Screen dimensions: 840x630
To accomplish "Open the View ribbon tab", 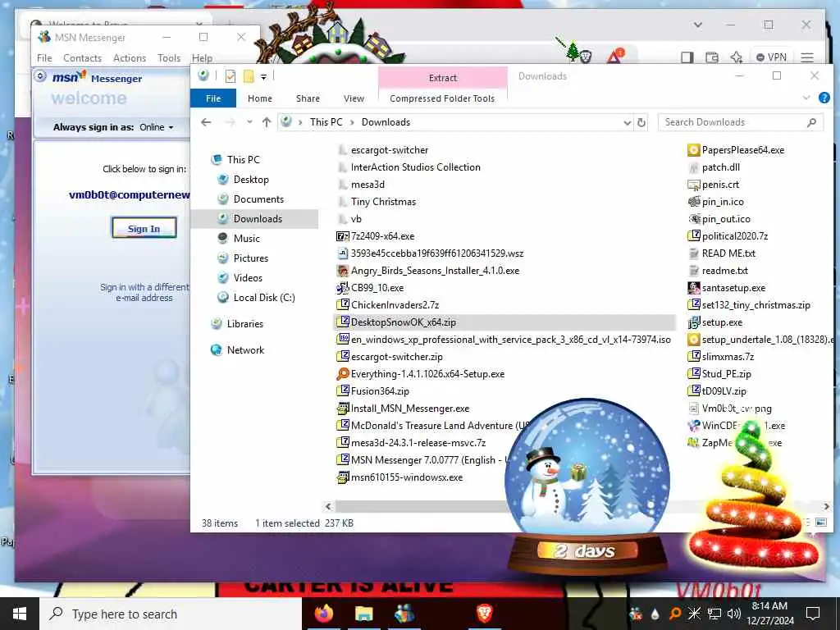I will 354,98.
